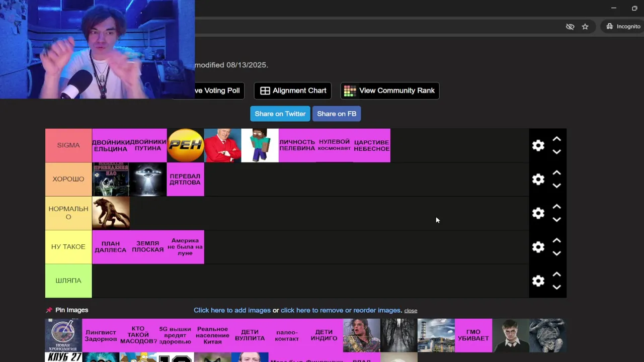Select the НОРМАЛЬНО tier label
Viewport: 644px width, 362px height.
pyautogui.click(x=68, y=213)
